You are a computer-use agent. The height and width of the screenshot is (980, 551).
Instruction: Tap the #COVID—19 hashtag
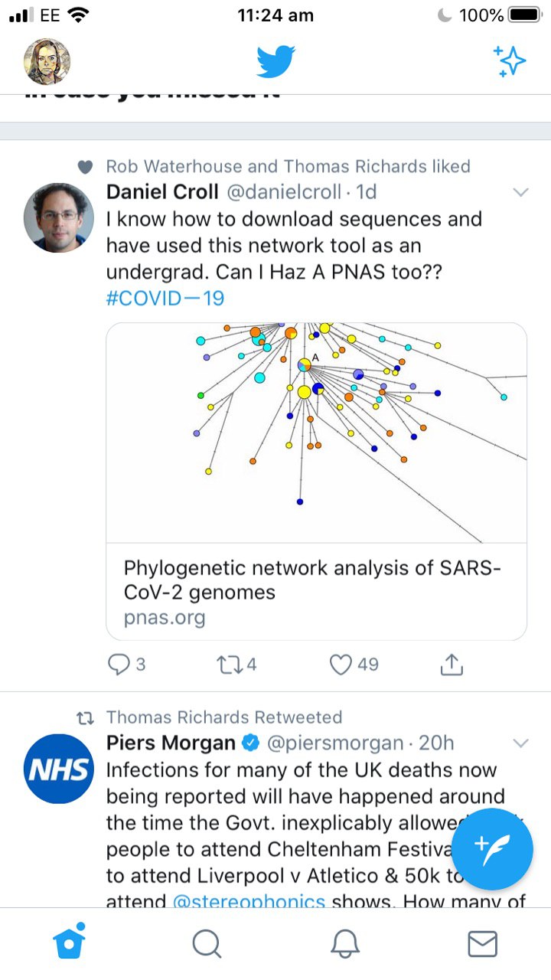(165, 297)
